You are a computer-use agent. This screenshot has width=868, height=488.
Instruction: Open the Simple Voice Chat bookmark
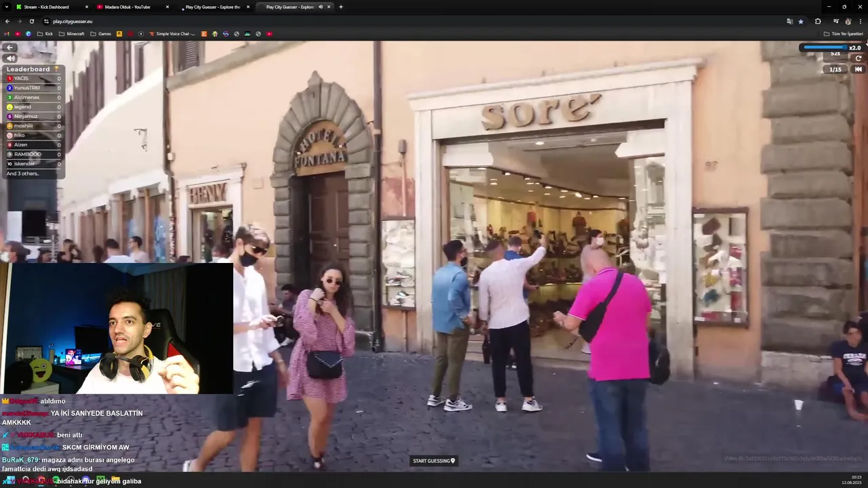point(172,34)
